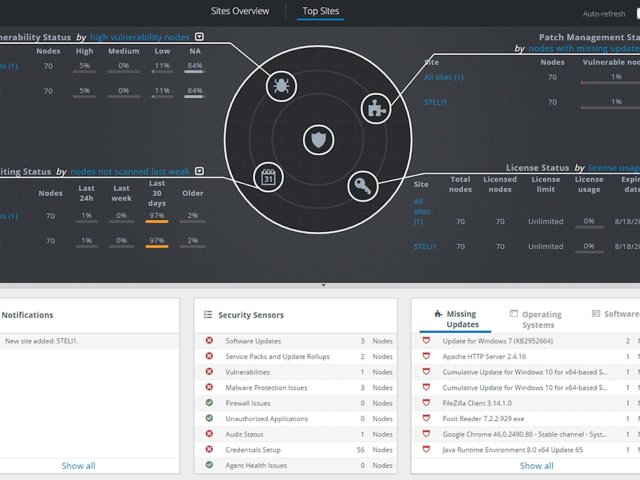Open the nodes not scanned last week dropdown
The image size is (640, 480).
point(200,172)
